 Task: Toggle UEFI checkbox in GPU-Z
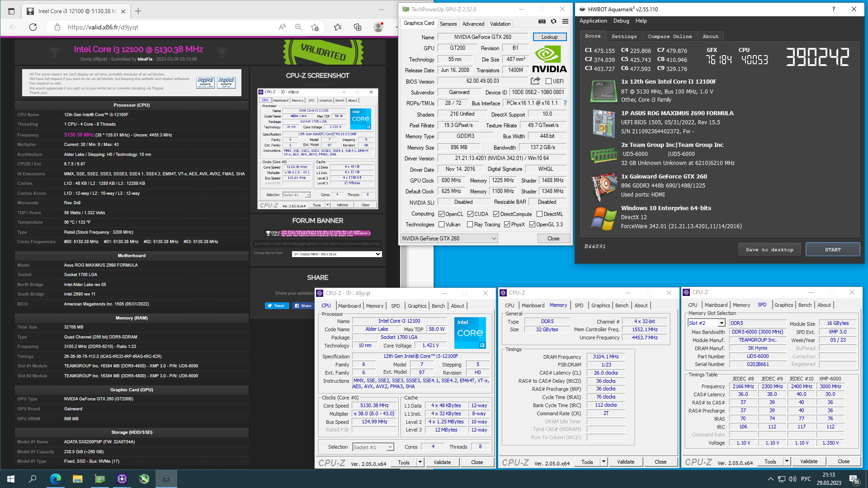548,81
